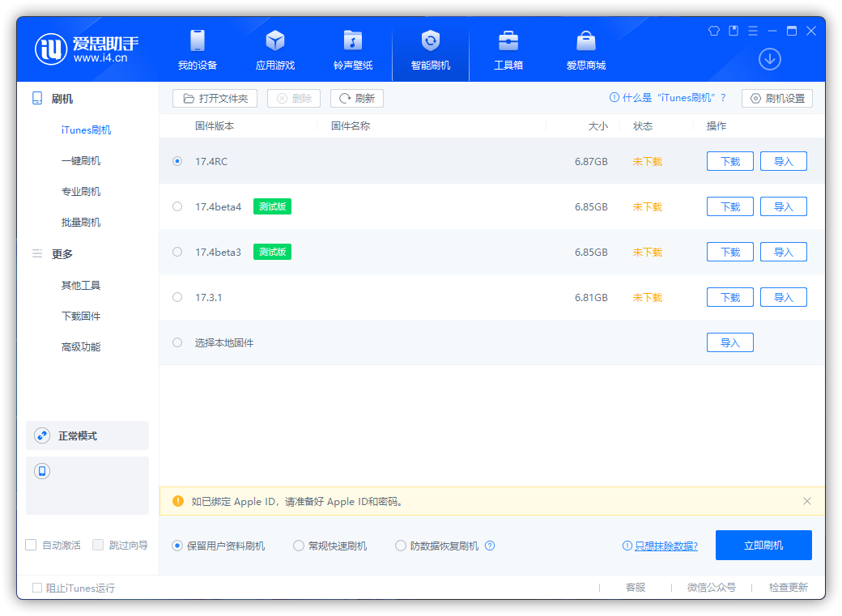Open the 我的设备 device icon
The width and height of the screenshot is (842, 616).
tap(198, 40)
